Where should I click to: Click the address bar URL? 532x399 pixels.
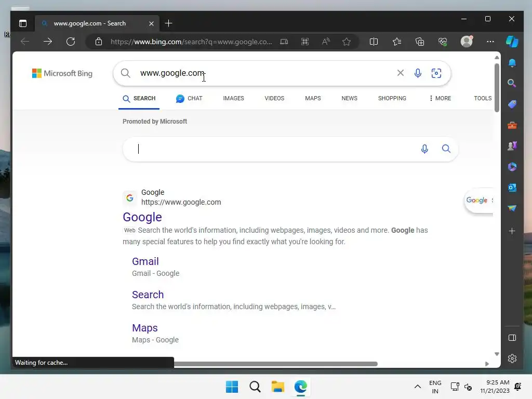point(191,42)
